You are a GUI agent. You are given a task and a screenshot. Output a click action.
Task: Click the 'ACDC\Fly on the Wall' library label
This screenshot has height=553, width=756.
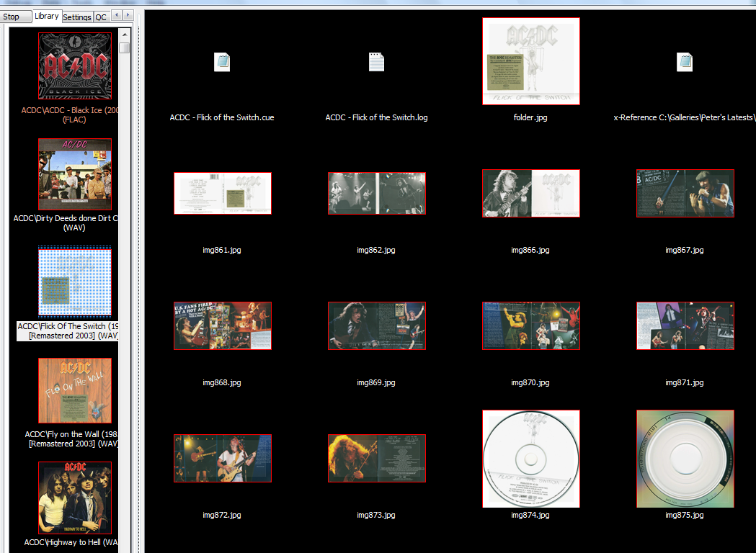click(71, 439)
